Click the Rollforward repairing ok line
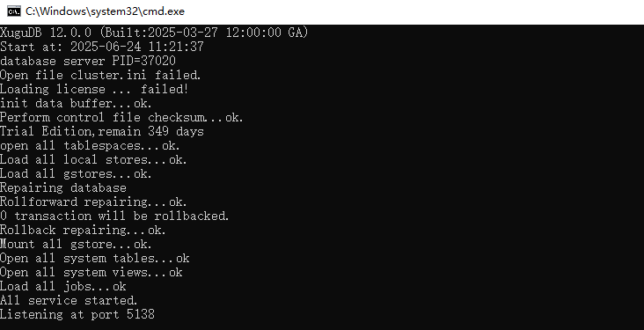 coord(93,202)
